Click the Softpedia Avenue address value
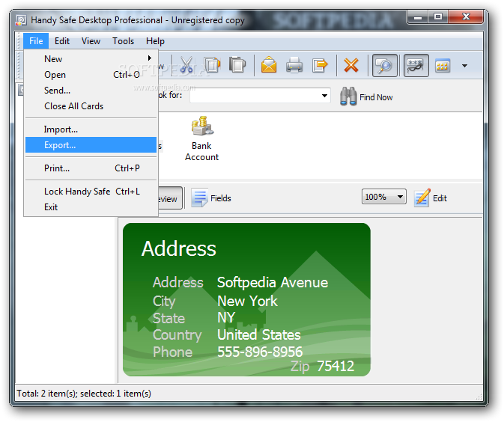 point(273,283)
